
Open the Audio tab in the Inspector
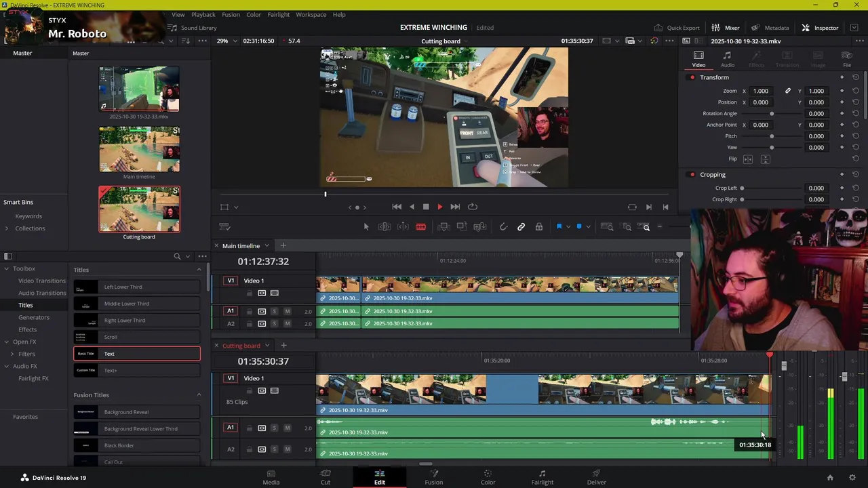tap(727, 59)
